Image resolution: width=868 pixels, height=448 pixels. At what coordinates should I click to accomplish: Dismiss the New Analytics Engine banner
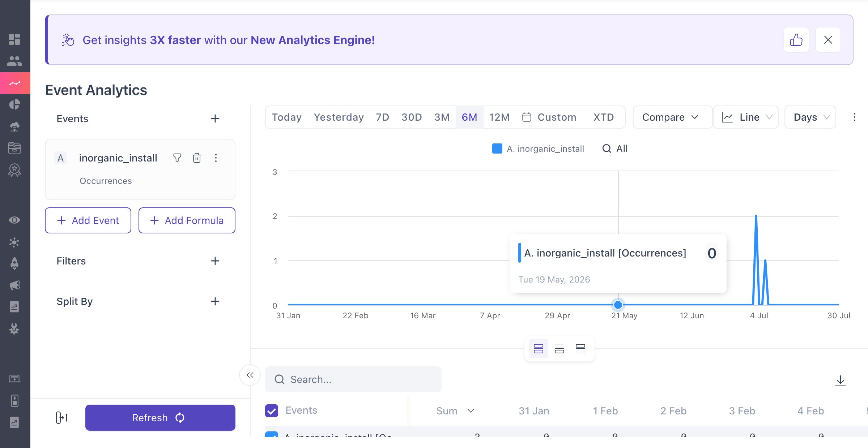point(828,40)
